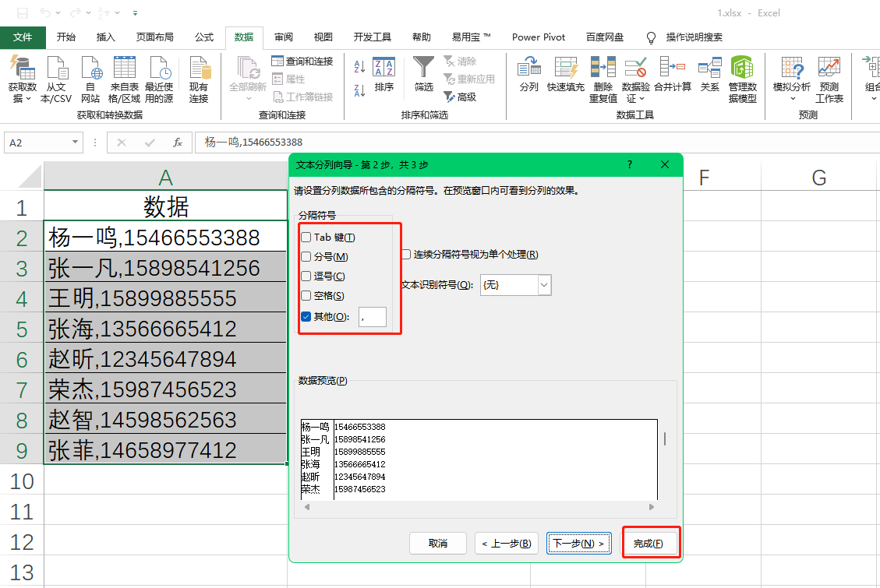Uncheck the Other (其他) delimiter checkbox
The width and height of the screenshot is (880, 588).
(306, 317)
